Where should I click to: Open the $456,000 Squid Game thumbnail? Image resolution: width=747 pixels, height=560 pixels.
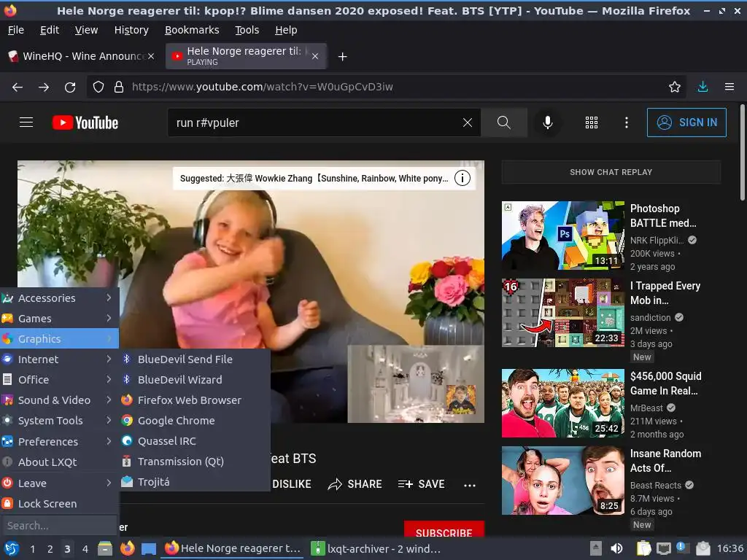[562, 403]
